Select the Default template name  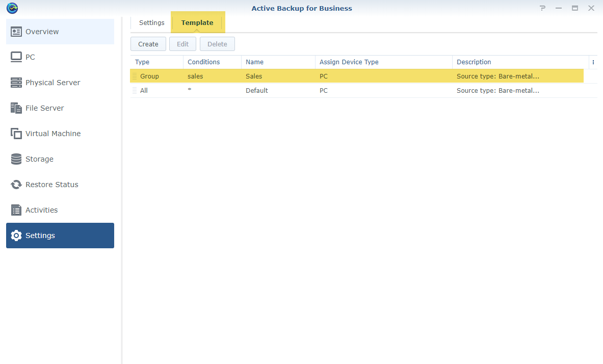(x=257, y=90)
